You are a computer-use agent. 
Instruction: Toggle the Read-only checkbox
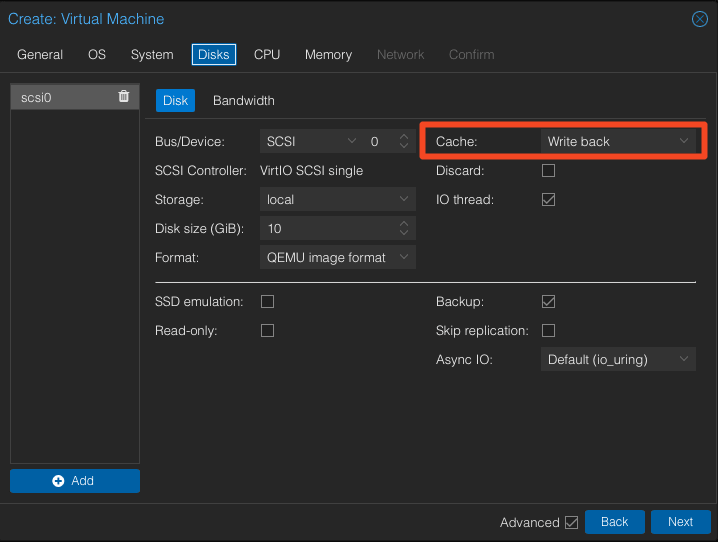[267, 330]
